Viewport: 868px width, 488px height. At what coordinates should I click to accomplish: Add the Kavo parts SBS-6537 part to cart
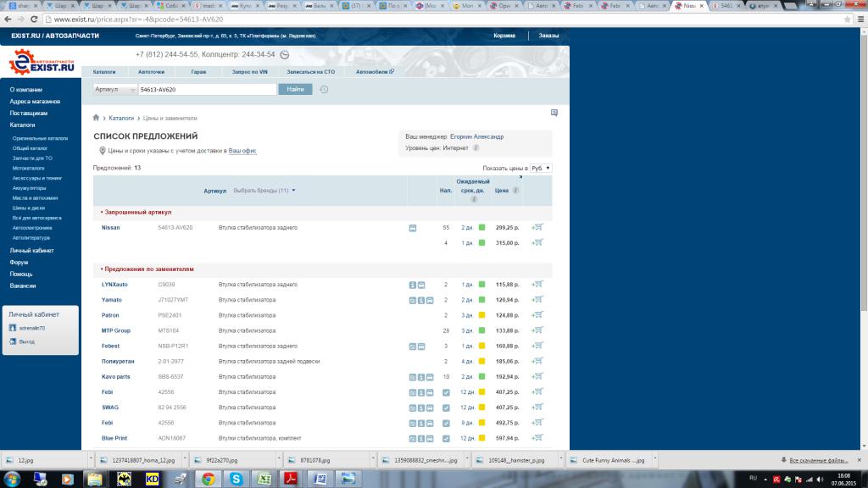(537, 377)
